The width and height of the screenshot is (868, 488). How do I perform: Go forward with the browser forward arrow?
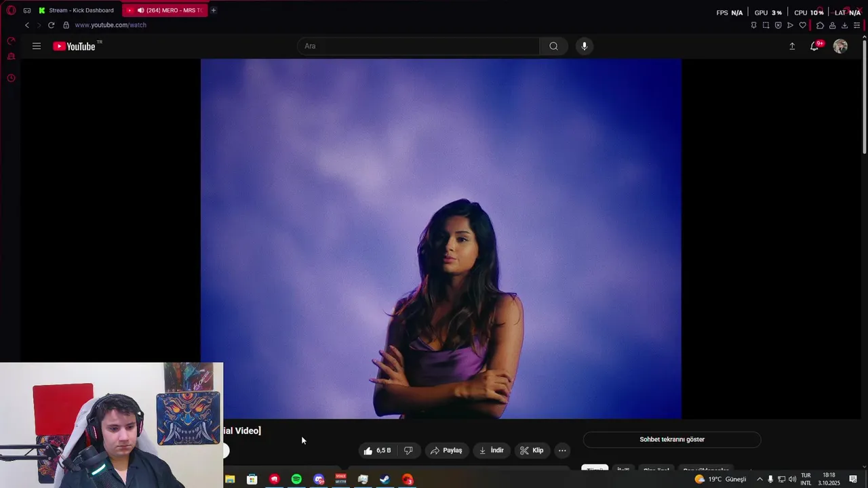pos(39,25)
